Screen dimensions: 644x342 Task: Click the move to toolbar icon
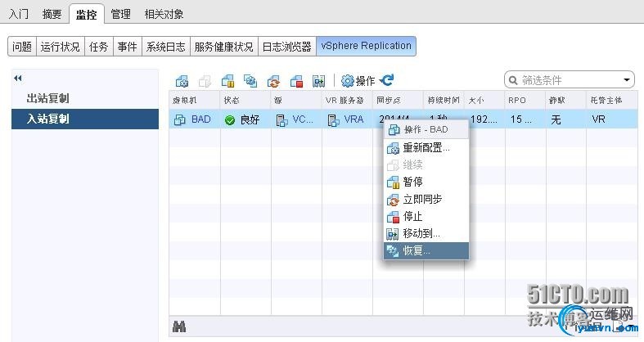pos(318,81)
